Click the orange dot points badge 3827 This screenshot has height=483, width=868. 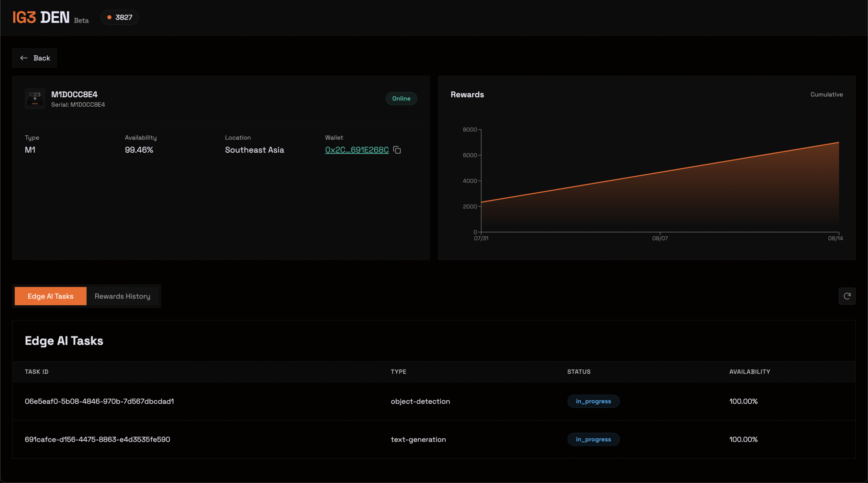coord(120,17)
